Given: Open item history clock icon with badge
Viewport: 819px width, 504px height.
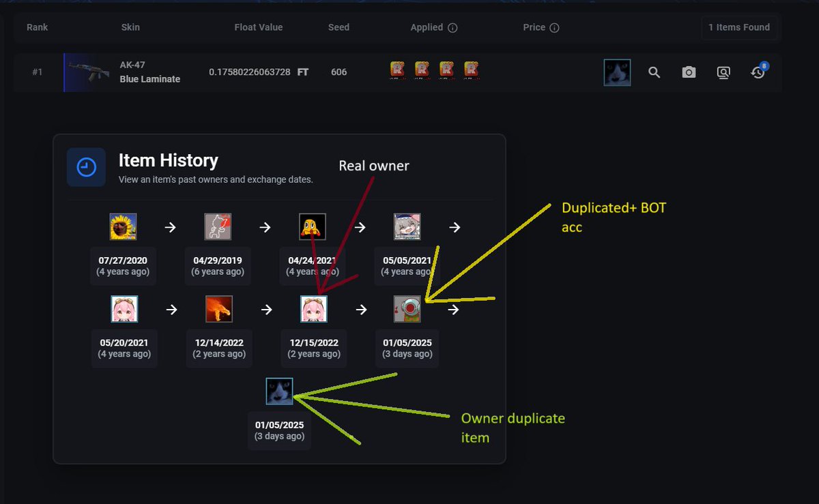Looking at the screenshot, I should pos(759,71).
